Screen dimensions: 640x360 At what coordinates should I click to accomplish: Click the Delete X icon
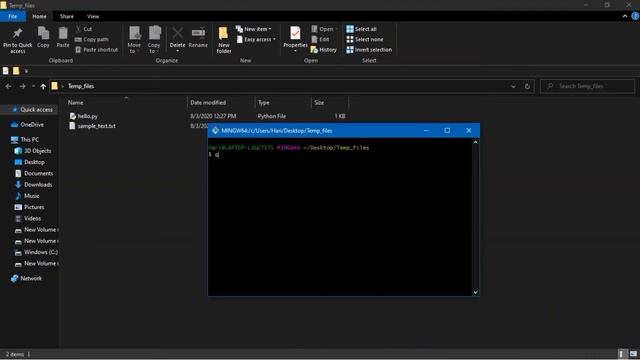pyautogui.click(x=178, y=33)
